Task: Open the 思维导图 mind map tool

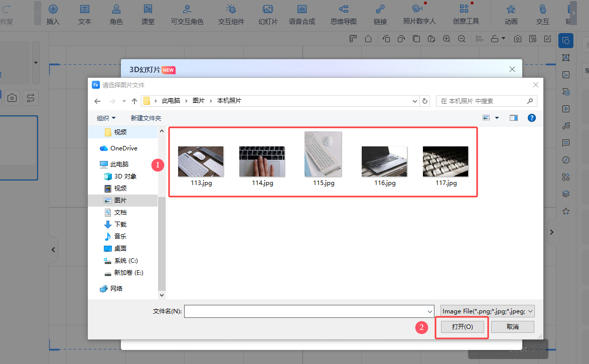Action: pos(343,14)
